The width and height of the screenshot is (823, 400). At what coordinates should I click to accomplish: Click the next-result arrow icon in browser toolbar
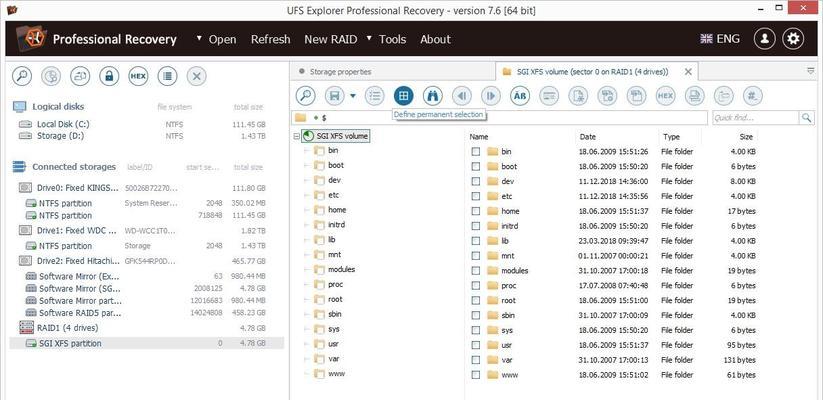pyautogui.click(x=491, y=96)
